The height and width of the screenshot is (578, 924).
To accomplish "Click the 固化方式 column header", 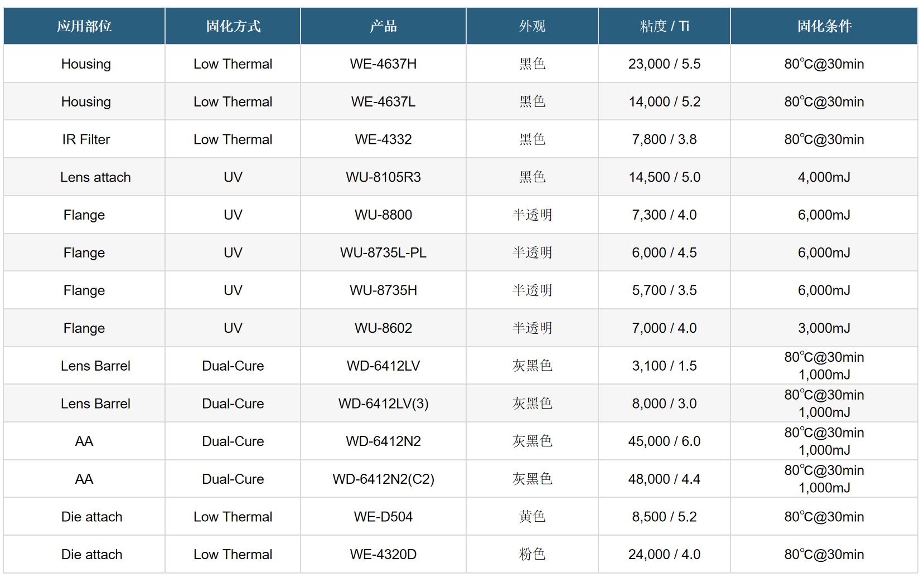I will [x=233, y=26].
